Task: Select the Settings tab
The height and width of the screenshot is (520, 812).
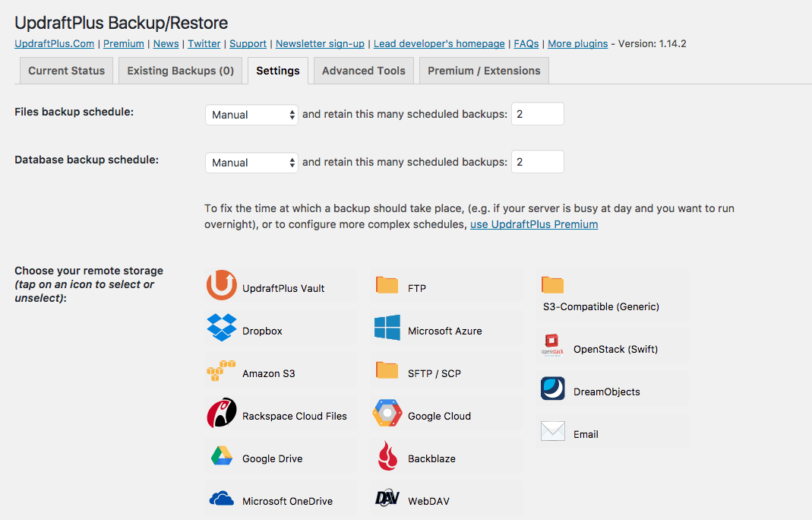Action: point(278,71)
